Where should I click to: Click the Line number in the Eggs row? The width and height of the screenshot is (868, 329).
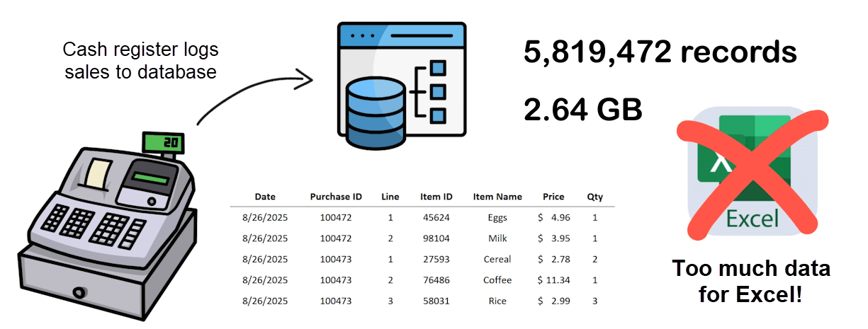click(390, 217)
